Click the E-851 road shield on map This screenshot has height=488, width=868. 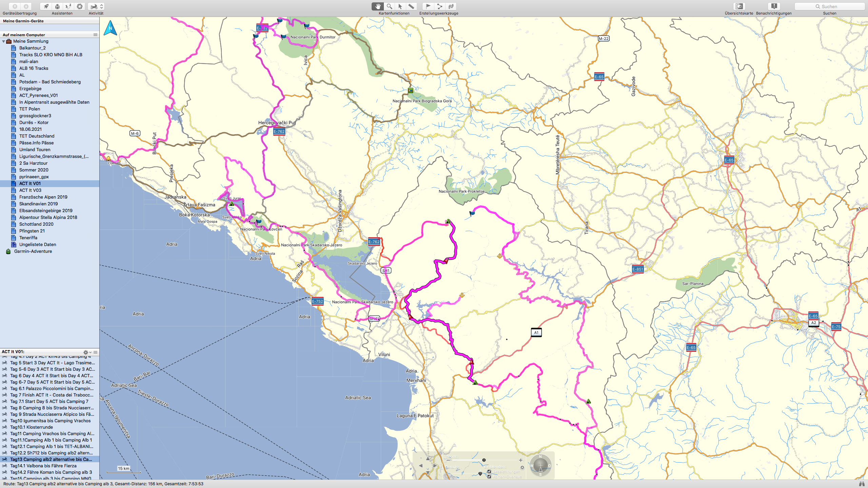(638, 269)
